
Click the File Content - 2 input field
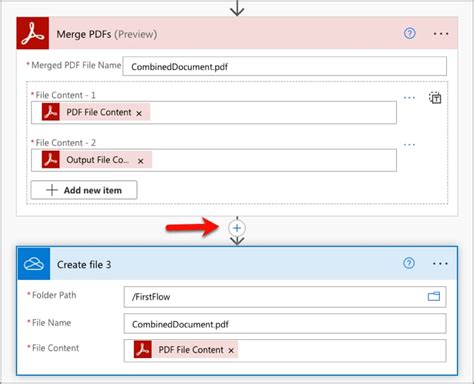[x=214, y=160]
